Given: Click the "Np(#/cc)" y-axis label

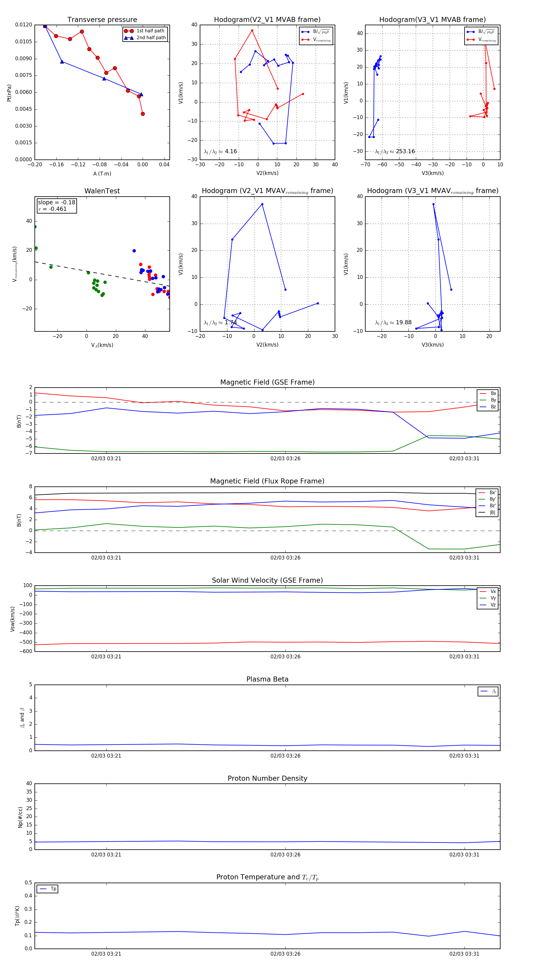Looking at the screenshot, I should point(20,817).
